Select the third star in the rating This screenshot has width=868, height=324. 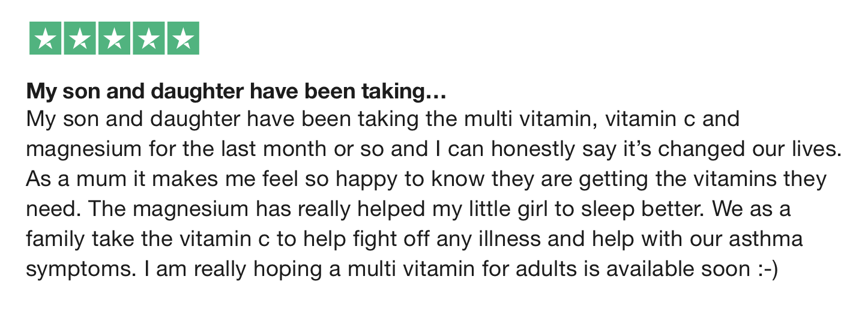point(114,39)
